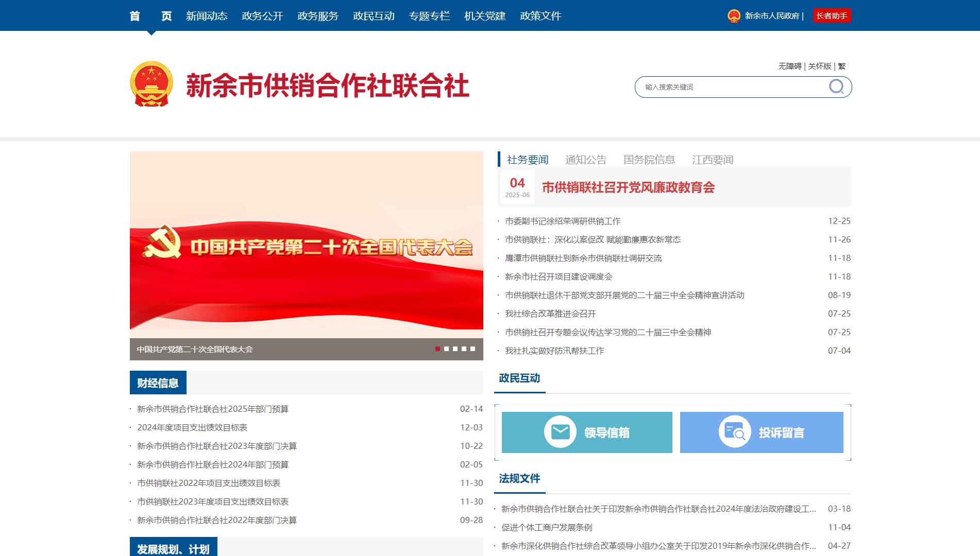
Task: Open 2024年度项目支出绩效目标表
Action: point(192,427)
